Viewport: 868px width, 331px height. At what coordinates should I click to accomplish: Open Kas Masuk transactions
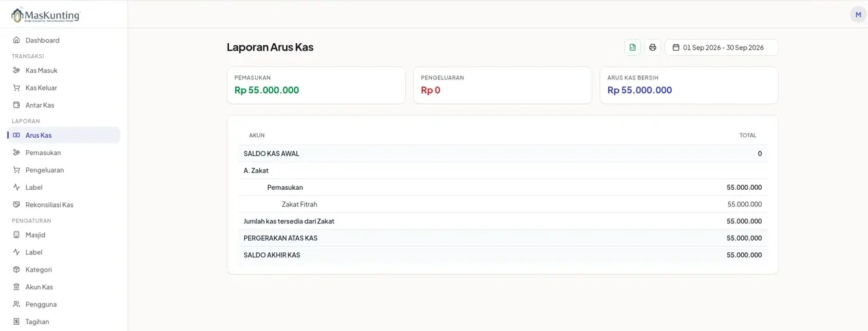pos(64,71)
